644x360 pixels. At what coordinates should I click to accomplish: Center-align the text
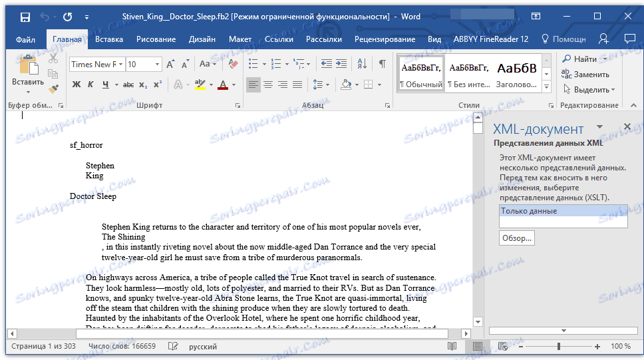coord(268,85)
